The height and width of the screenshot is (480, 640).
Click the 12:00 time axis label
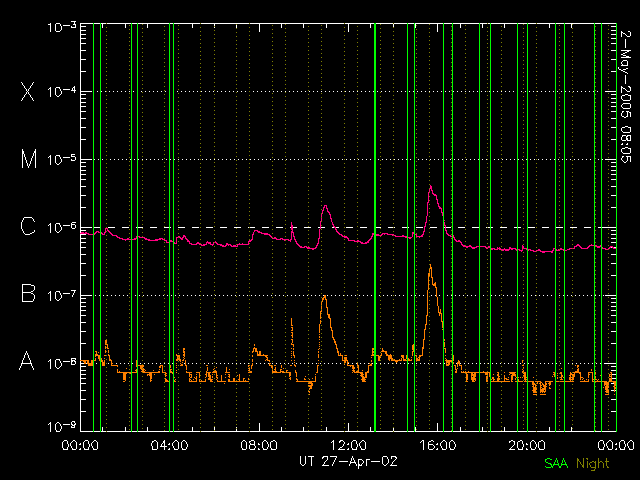348,445
